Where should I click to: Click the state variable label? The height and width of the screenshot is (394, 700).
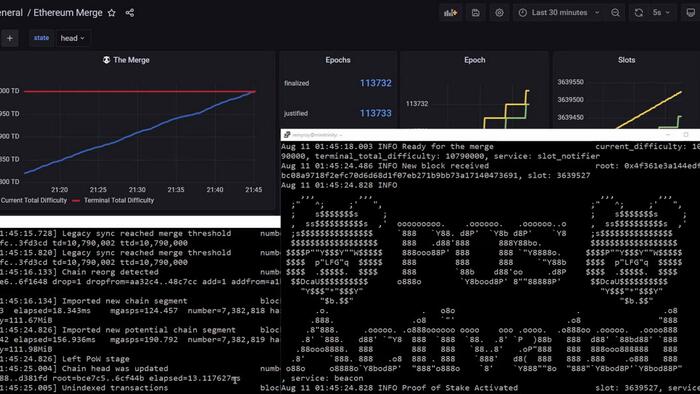click(42, 38)
